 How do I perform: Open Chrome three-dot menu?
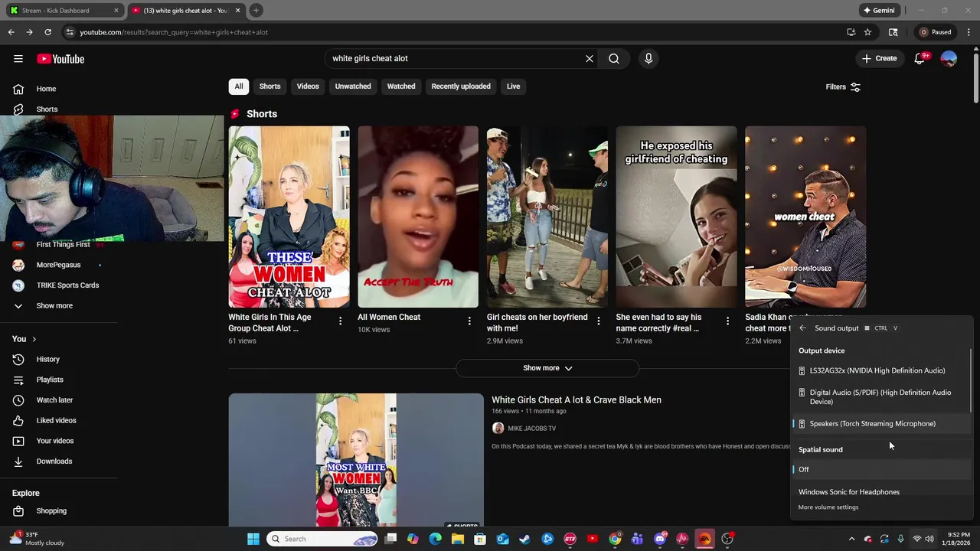969,32
